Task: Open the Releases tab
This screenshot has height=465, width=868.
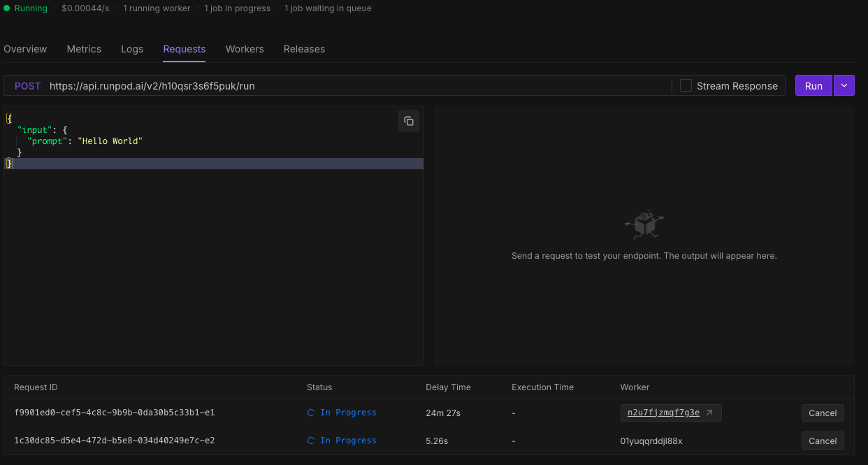Action: [x=304, y=49]
